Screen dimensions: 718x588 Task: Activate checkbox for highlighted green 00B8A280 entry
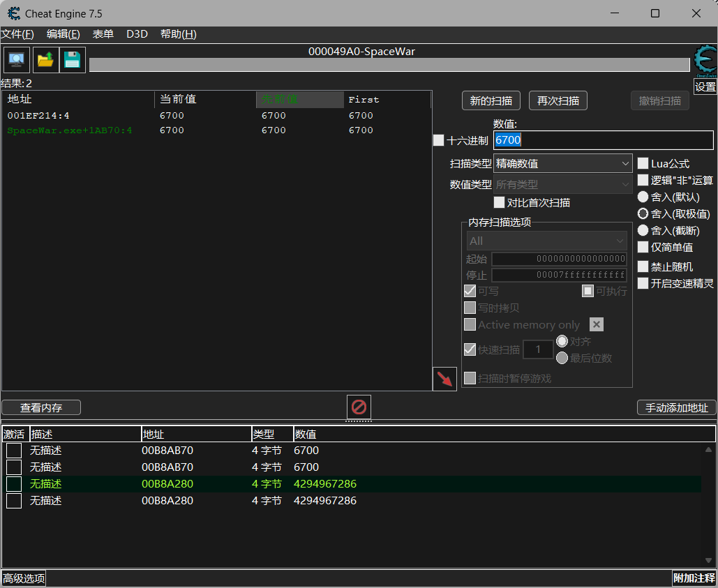(x=14, y=483)
